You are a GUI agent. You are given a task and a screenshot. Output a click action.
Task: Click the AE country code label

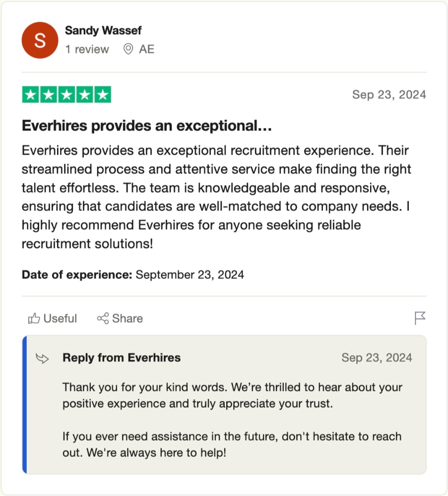point(147,49)
